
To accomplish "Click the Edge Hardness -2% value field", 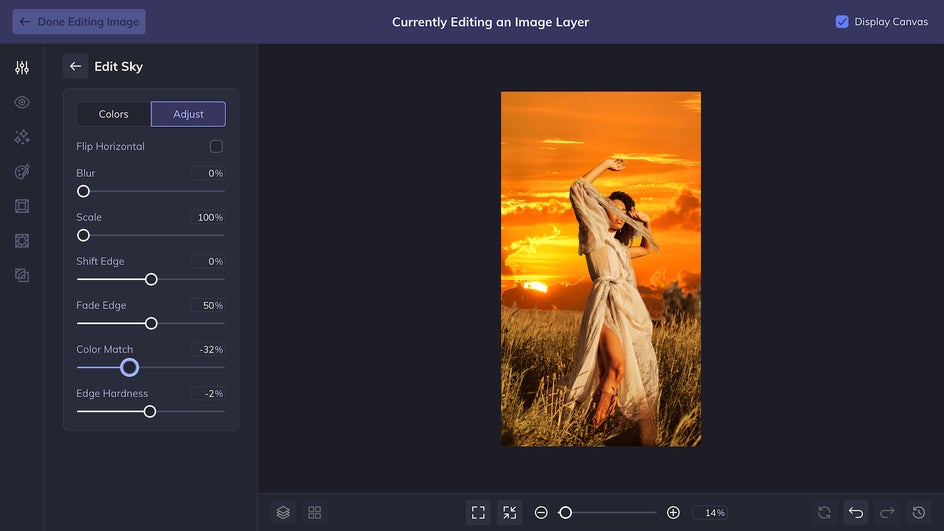I will pyautogui.click(x=208, y=394).
